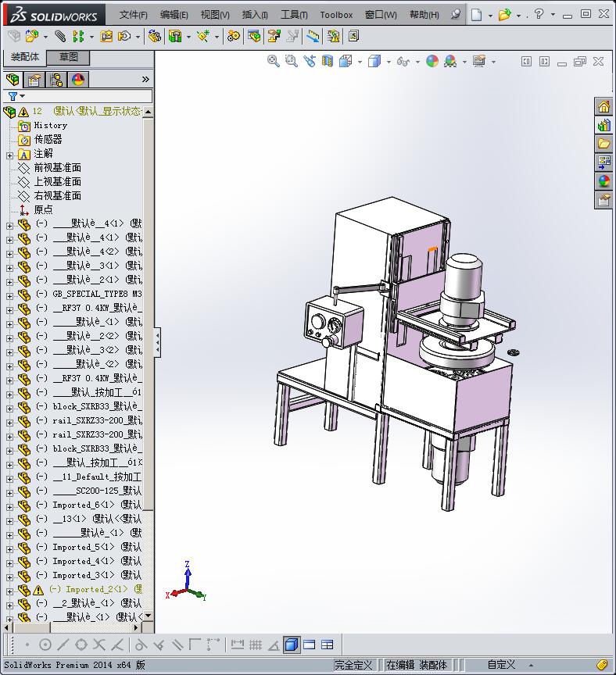Expand the GB_SPECIAL_TYPE8 component node
This screenshot has height=675, width=616.
coord(9,296)
